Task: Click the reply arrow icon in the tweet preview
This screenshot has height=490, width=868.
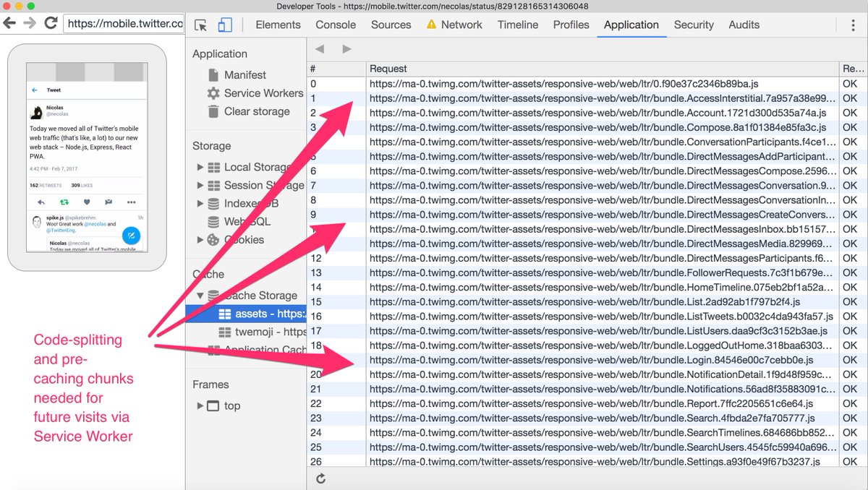Action: point(41,202)
